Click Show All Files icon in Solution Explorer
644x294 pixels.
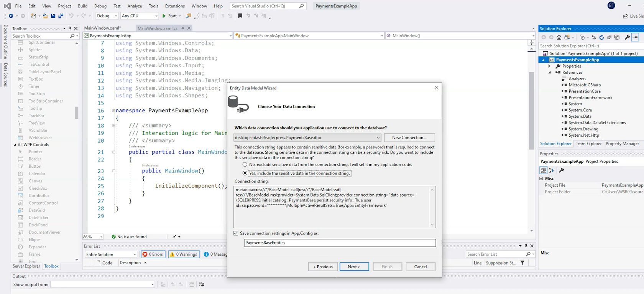coord(617,37)
